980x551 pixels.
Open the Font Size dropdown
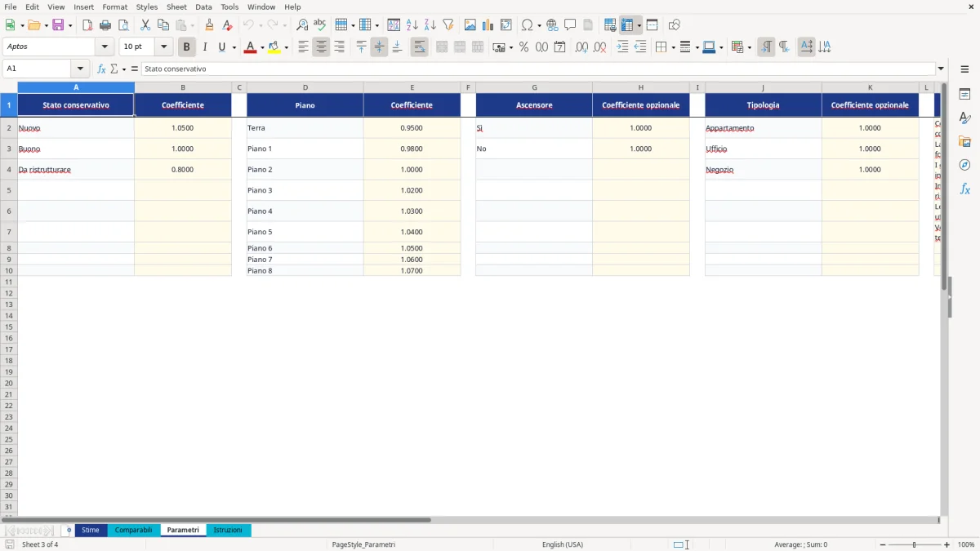click(x=163, y=47)
